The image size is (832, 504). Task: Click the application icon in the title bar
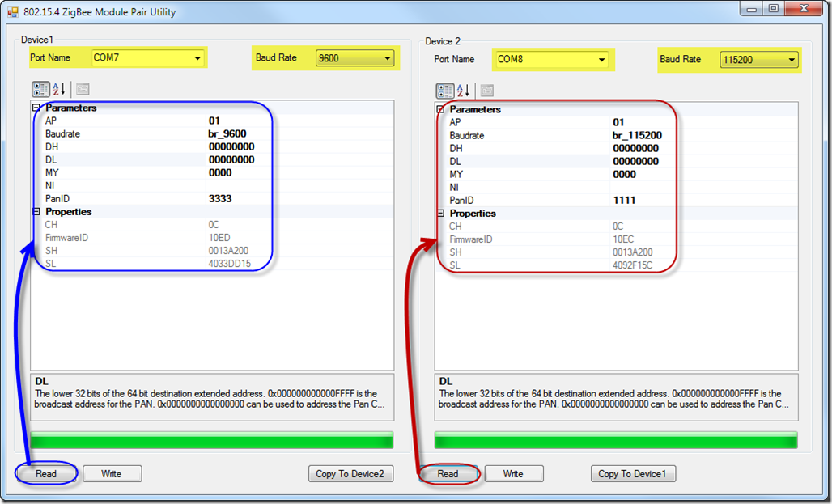13,11
